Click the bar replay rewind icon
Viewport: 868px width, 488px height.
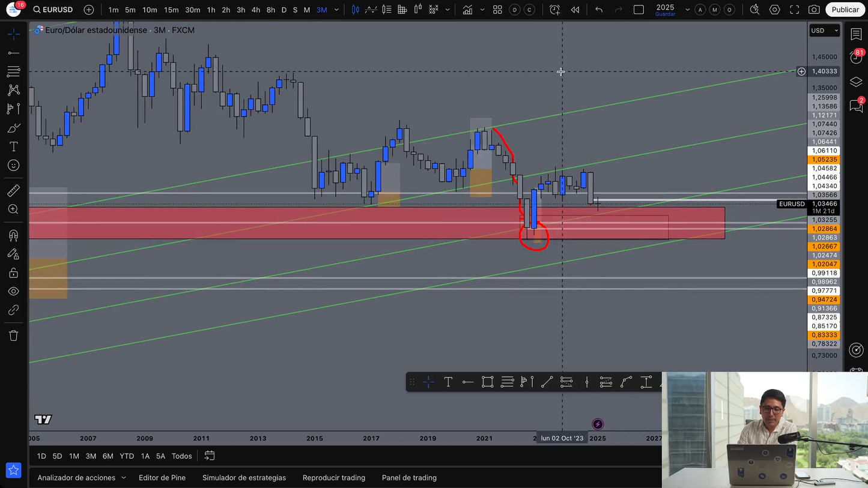(x=575, y=10)
